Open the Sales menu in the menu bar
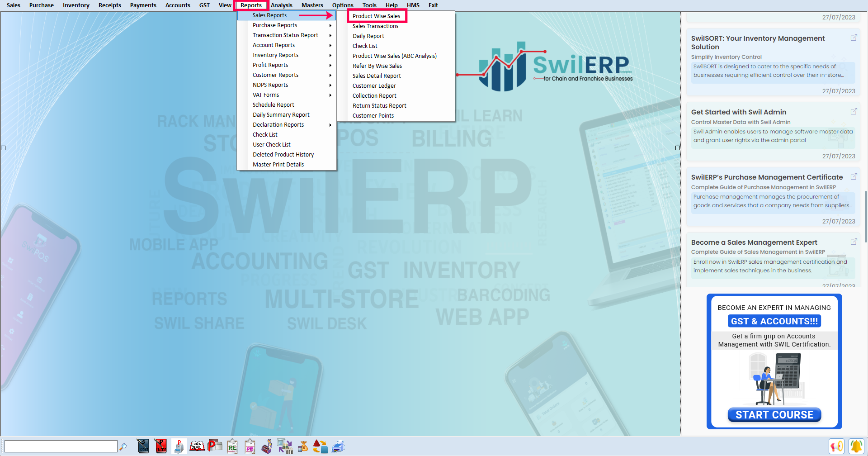 click(x=14, y=5)
